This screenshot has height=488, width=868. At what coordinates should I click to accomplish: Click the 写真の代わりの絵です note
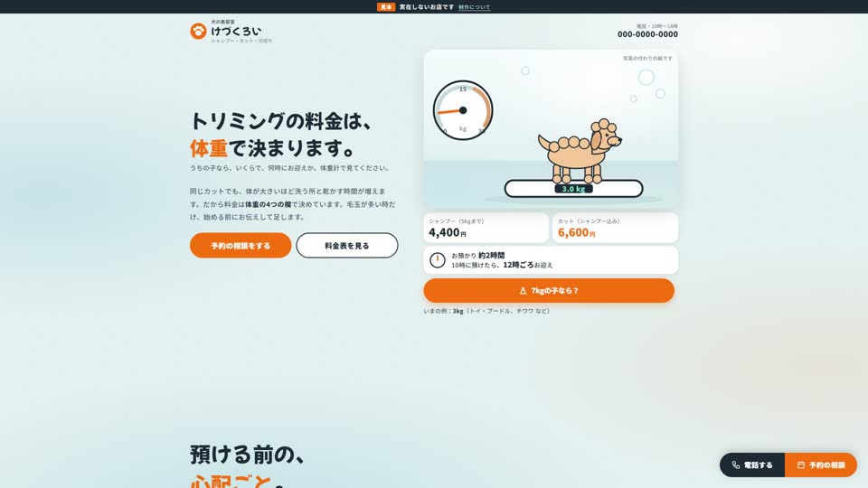(647, 58)
